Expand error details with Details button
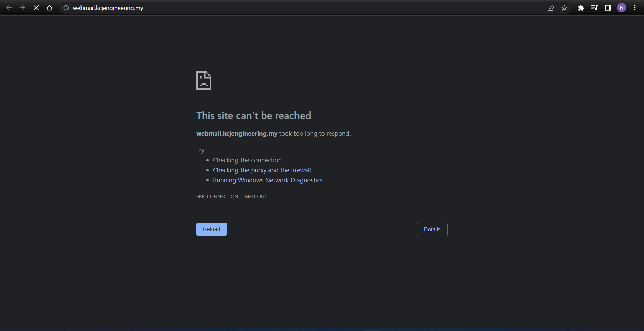Screen dimensions: 644x331 (432, 229)
